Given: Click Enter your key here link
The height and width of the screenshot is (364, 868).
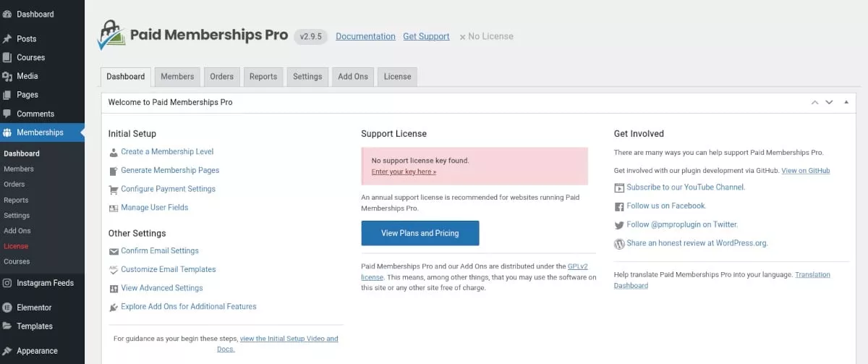Looking at the screenshot, I should 404,172.
